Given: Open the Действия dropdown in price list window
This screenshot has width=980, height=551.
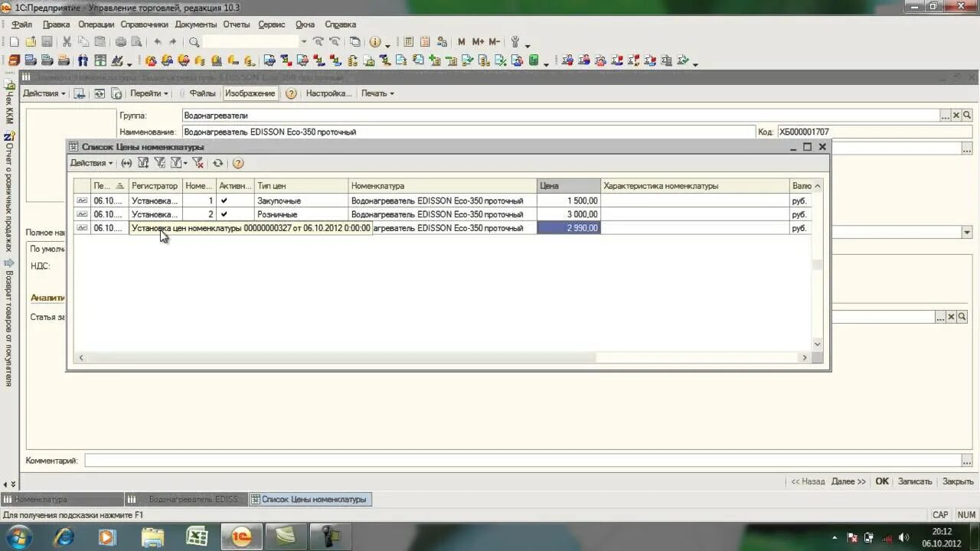Looking at the screenshot, I should point(91,163).
